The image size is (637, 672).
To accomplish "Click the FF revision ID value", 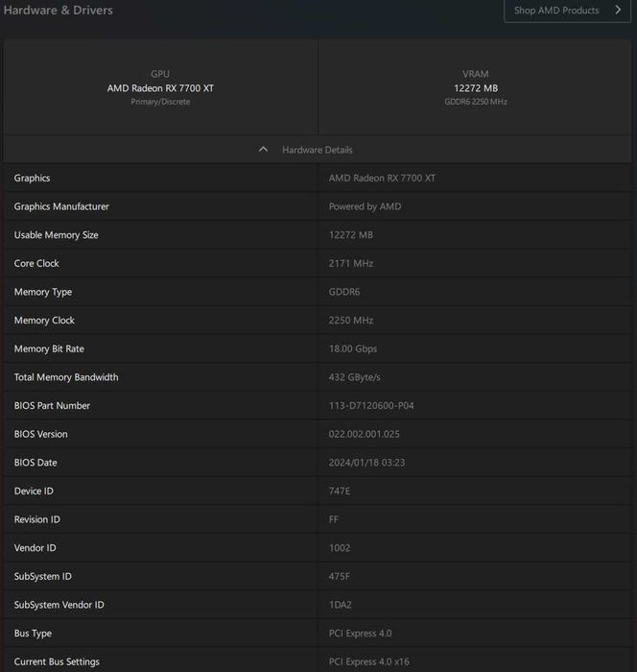I will (333, 519).
